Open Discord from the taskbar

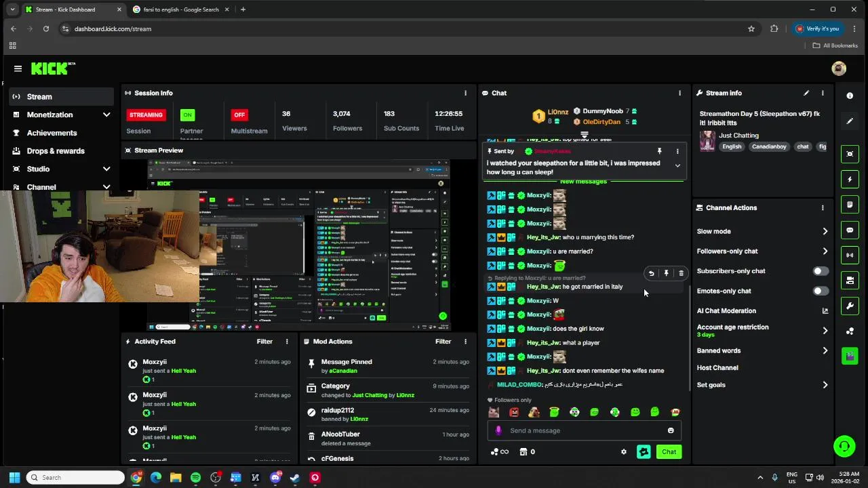275,478
